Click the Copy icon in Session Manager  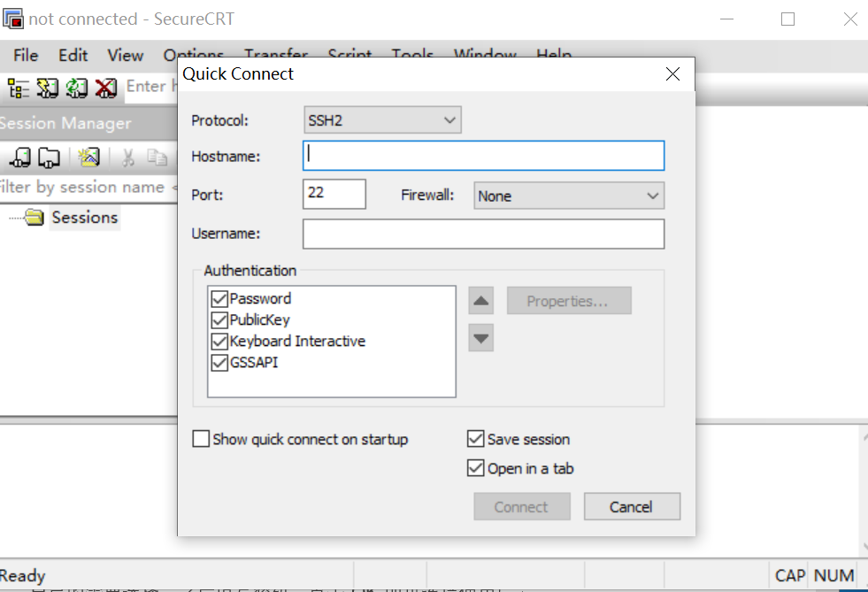157,158
